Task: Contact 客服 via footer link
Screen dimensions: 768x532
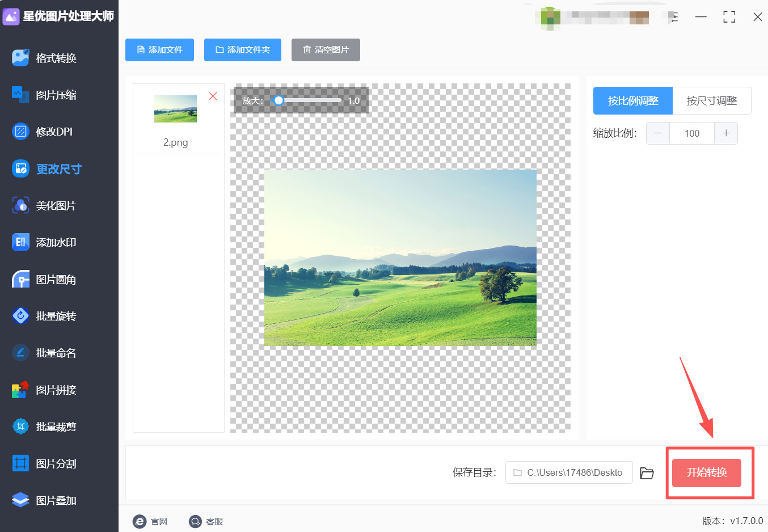Action: [x=214, y=522]
